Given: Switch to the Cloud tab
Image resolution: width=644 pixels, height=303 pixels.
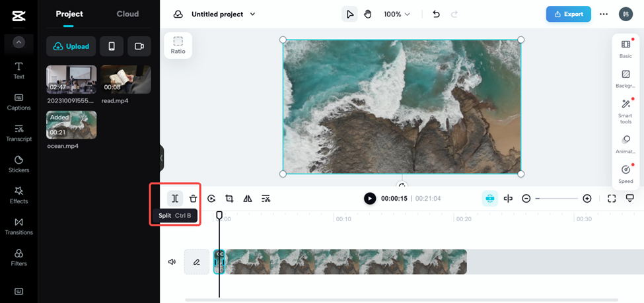Looking at the screenshot, I should [127, 14].
